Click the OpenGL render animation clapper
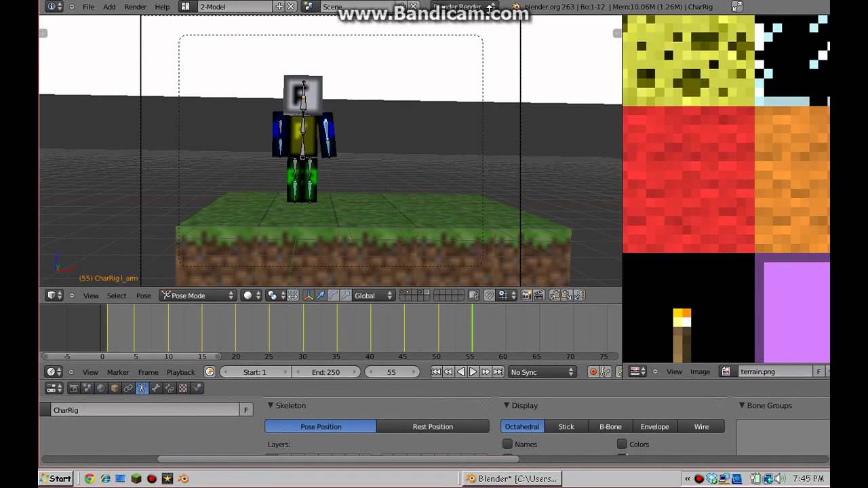 [539, 296]
